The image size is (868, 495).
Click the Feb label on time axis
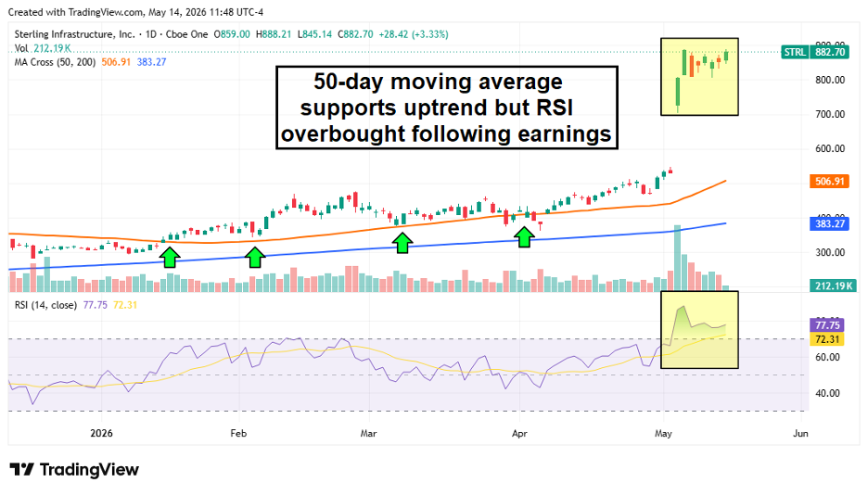[238, 433]
